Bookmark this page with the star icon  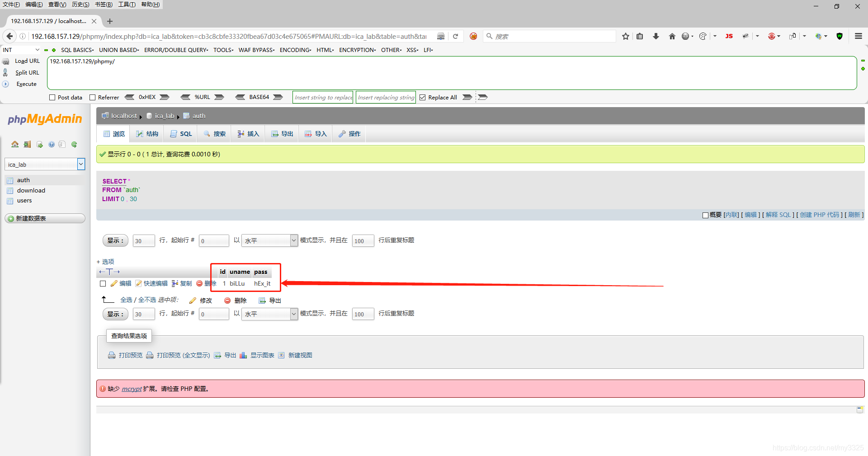tap(626, 36)
